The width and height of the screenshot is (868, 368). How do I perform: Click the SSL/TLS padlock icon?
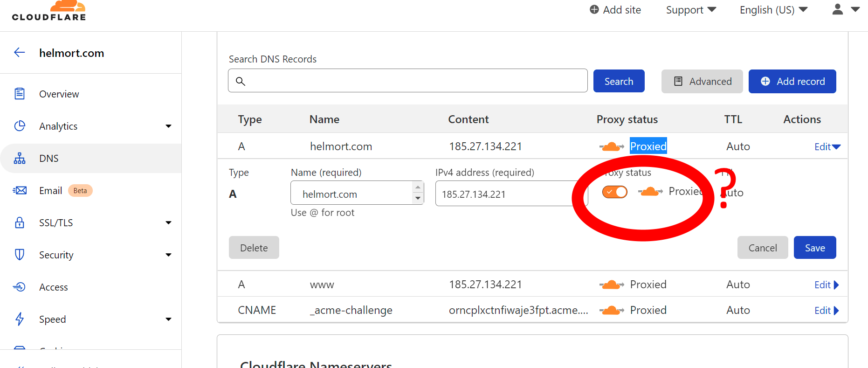click(x=20, y=222)
